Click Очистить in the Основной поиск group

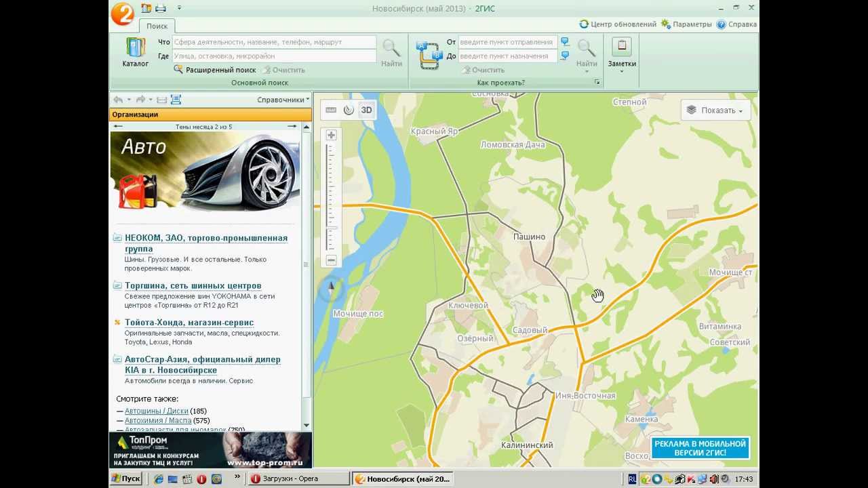tap(283, 70)
